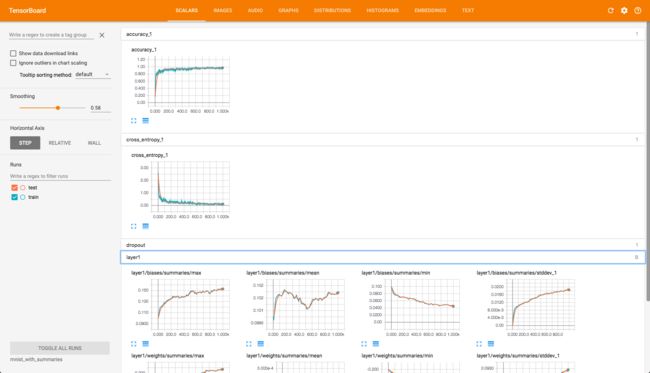Click the Smoothing slider handle
The width and height of the screenshot is (650, 373).
coord(58,108)
